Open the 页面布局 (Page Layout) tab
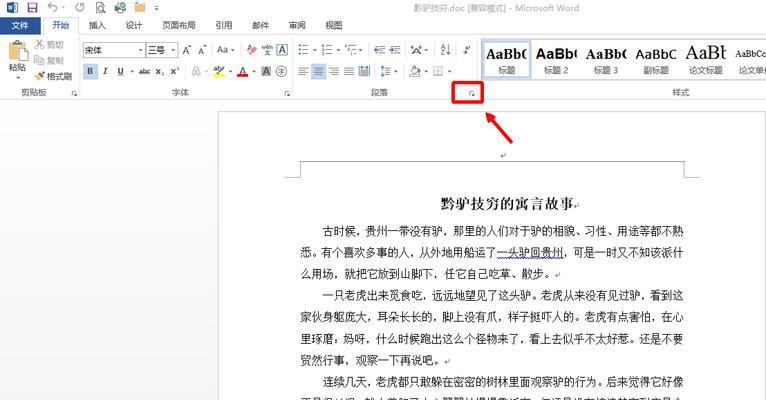Screen dimensions: 766x400 pyautogui.click(x=178, y=26)
